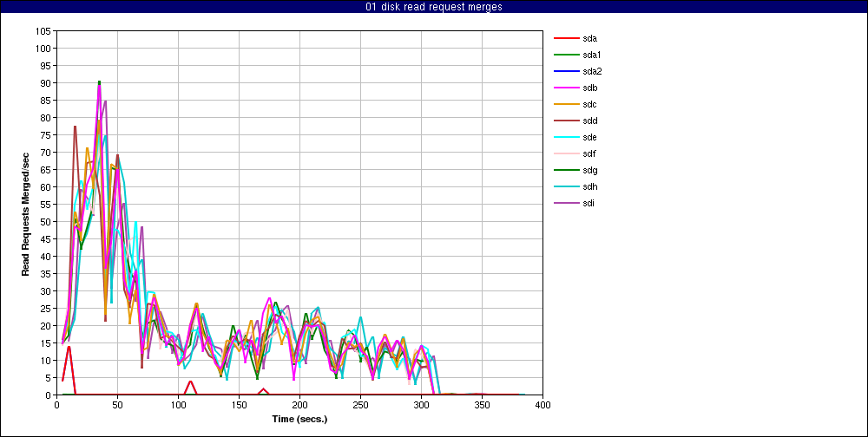Select the sdg legend label
This screenshot has height=437, width=868.
click(x=589, y=170)
